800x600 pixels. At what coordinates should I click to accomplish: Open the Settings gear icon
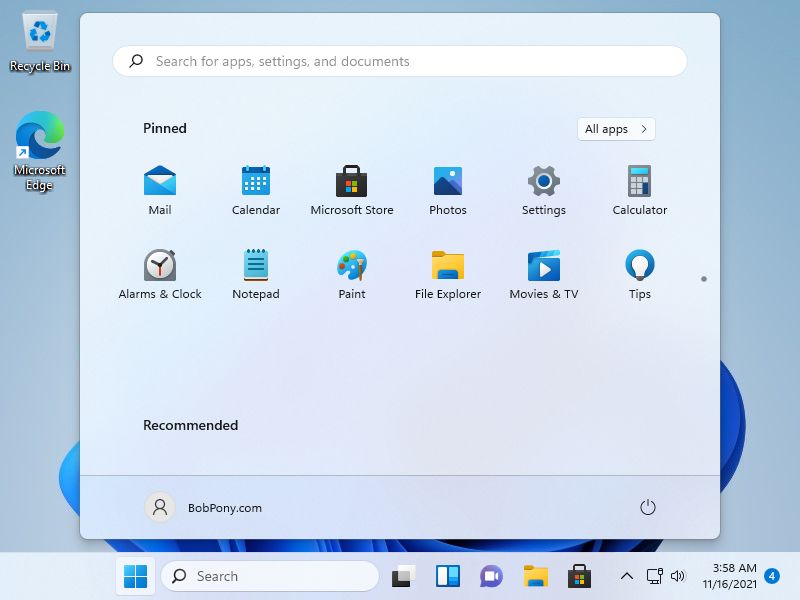(x=543, y=182)
